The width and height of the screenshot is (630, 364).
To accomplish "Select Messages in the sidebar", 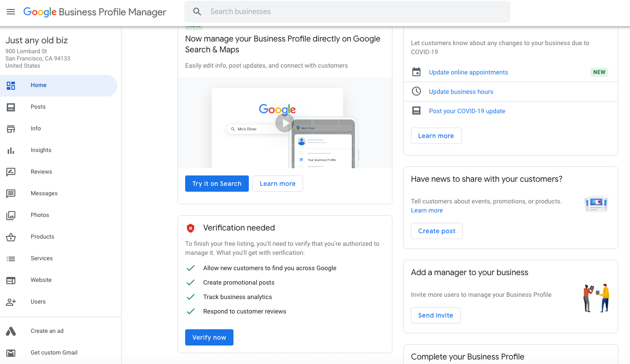I will point(59,194).
